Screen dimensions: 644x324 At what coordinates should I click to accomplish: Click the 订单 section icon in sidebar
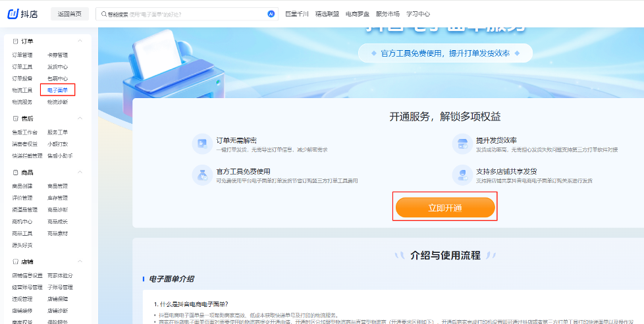click(x=15, y=41)
